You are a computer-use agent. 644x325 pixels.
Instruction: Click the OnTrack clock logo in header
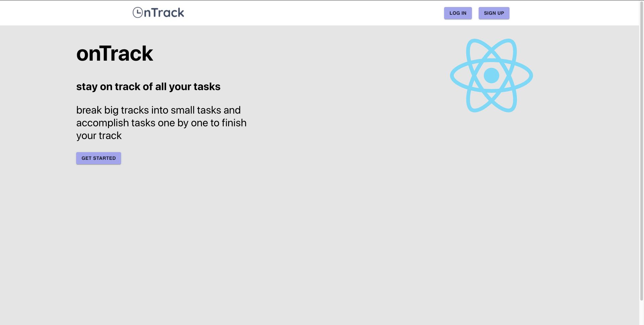click(158, 13)
